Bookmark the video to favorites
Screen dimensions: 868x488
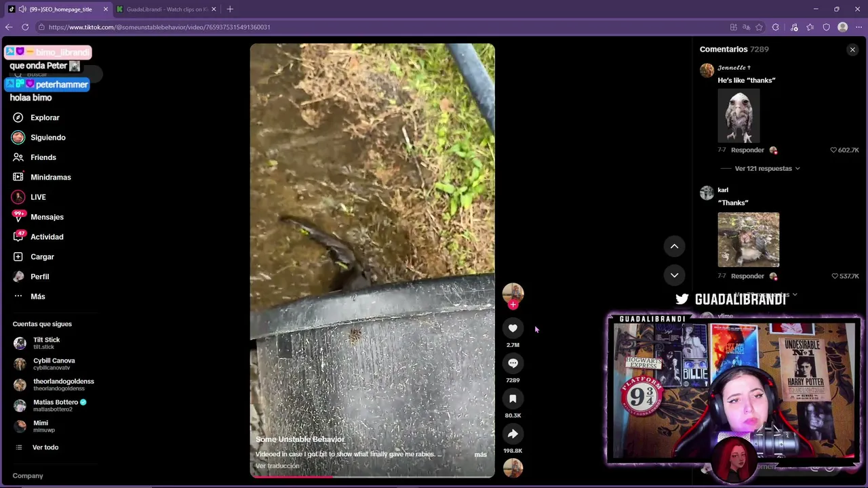(513, 399)
